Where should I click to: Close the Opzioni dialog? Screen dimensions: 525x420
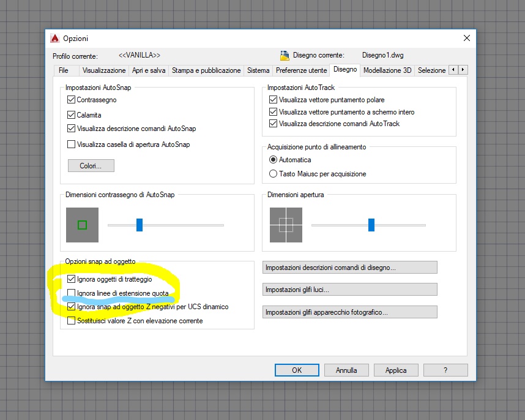point(467,38)
